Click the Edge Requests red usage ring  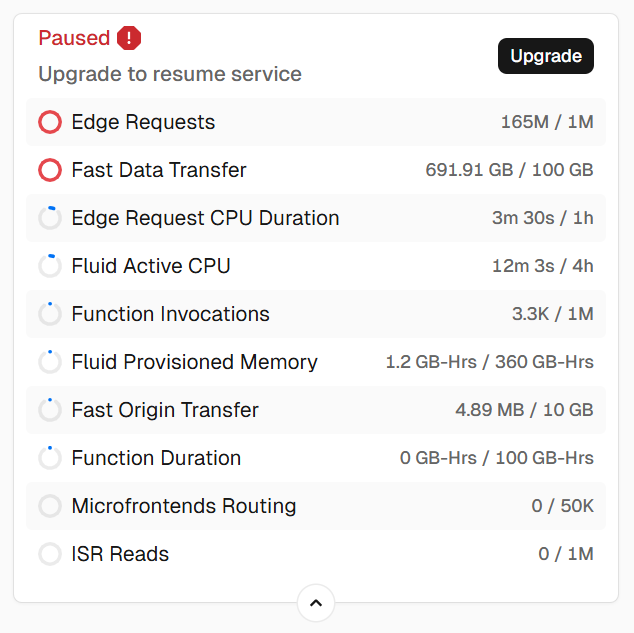50,122
